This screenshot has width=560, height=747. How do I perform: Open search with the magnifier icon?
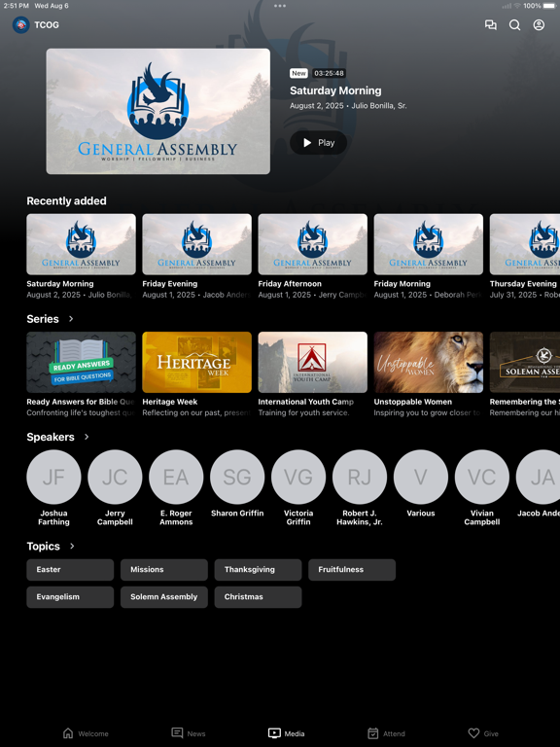click(x=514, y=24)
